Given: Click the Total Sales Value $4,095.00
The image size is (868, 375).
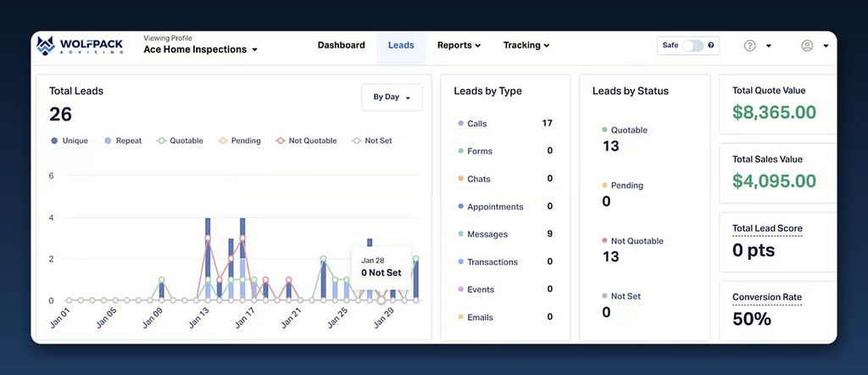Looking at the screenshot, I should [774, 181].
